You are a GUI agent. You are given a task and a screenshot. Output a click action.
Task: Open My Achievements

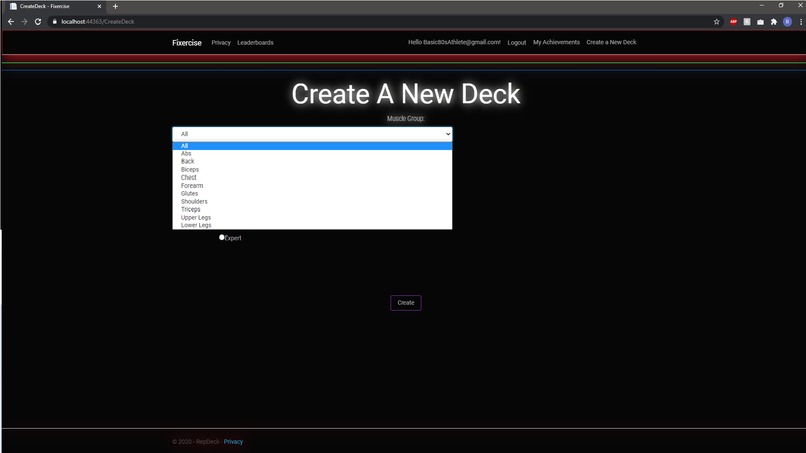[x=556, y=42]
